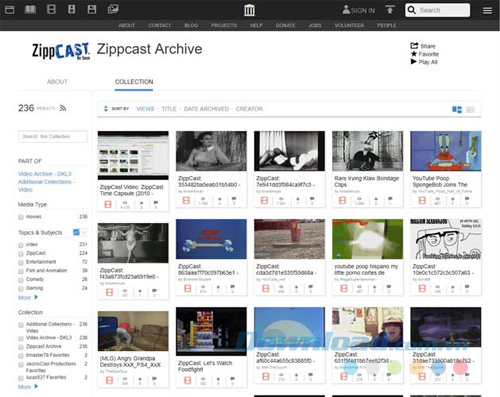Image resolution: width=500 pixels, height=397 pixels.
Task: Open the YouTube Poop SpongeBob video thumbnail
Action: click(x=446, y=151)
